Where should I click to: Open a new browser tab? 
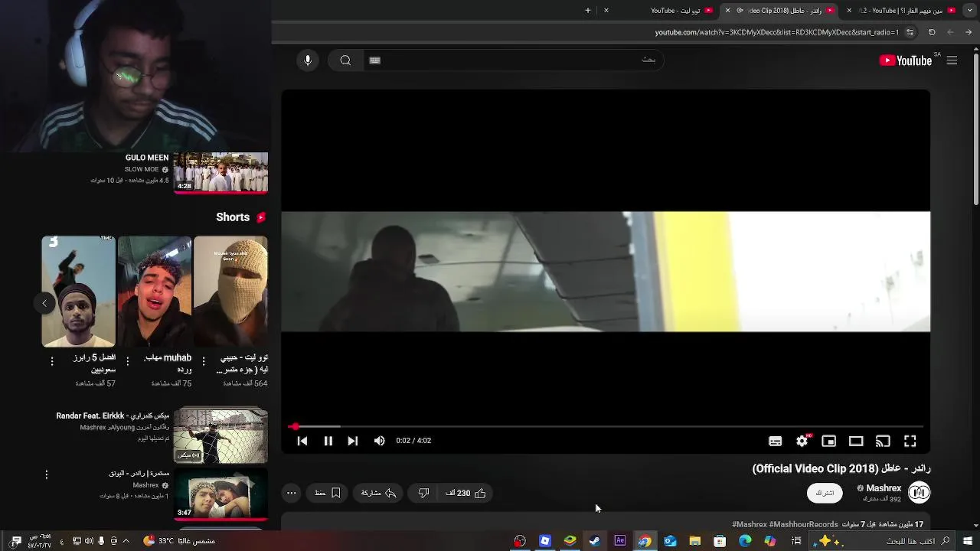click(x=588, y=11)
